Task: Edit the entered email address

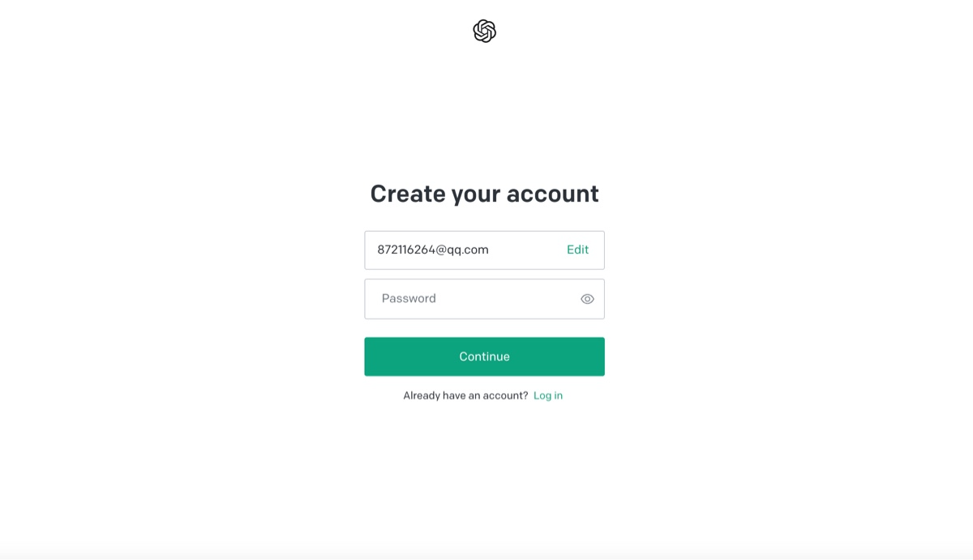Action: (577, 250)
